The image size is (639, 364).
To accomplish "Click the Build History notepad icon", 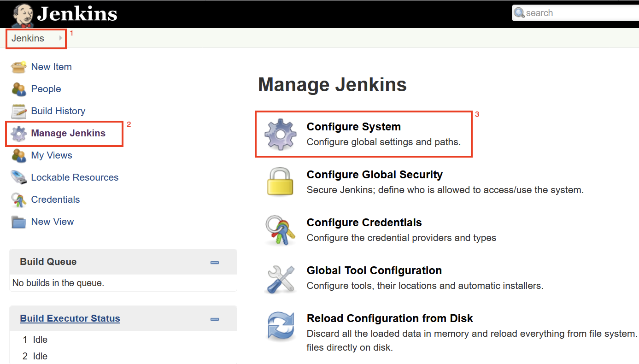I will [19, 111].
